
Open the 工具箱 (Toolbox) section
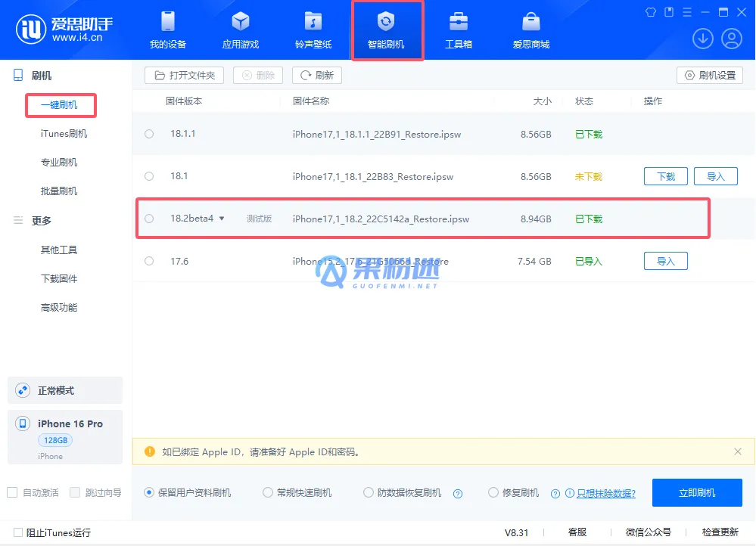pyautogui.click(x=460, y=30)
